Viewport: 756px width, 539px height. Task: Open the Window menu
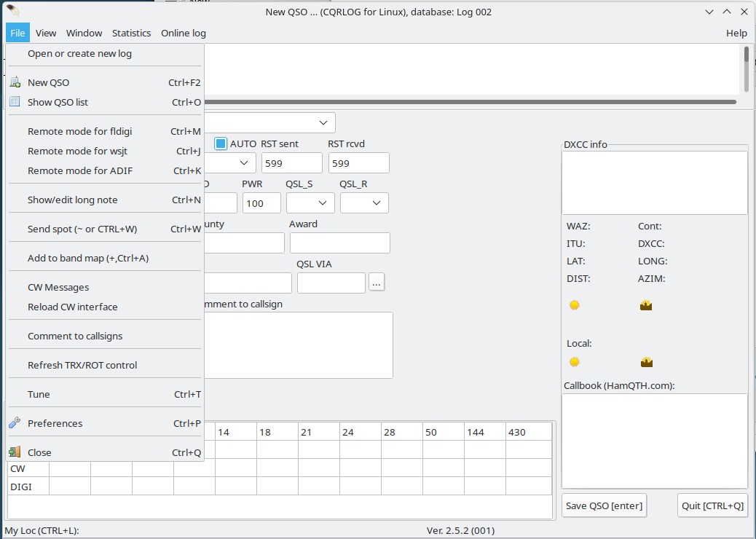pos(84,33)
